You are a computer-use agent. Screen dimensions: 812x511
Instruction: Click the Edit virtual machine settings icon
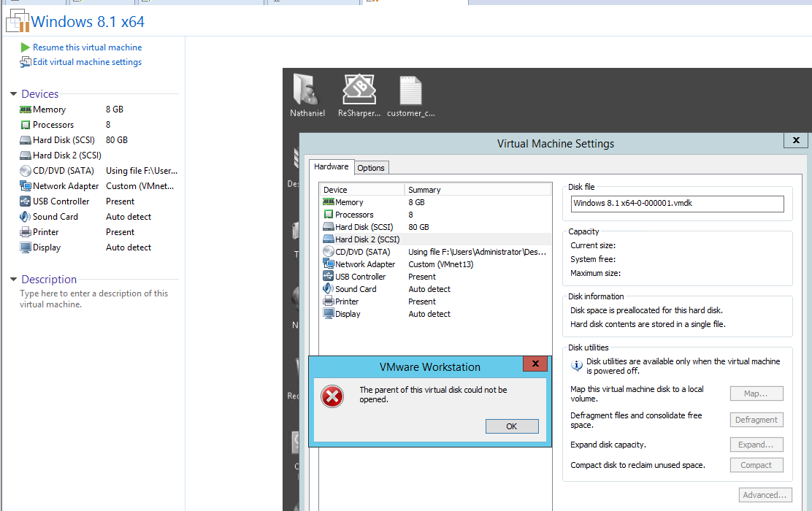point(26,62)
